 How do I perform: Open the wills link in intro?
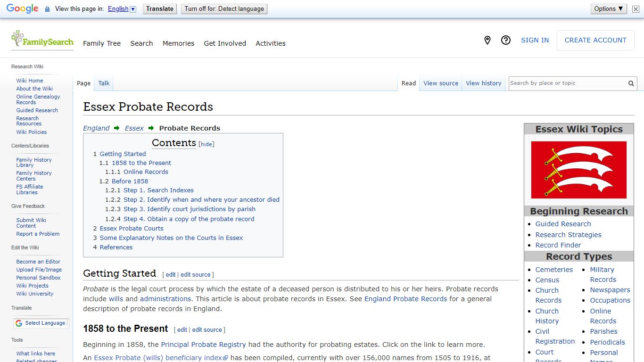[116, 299]
